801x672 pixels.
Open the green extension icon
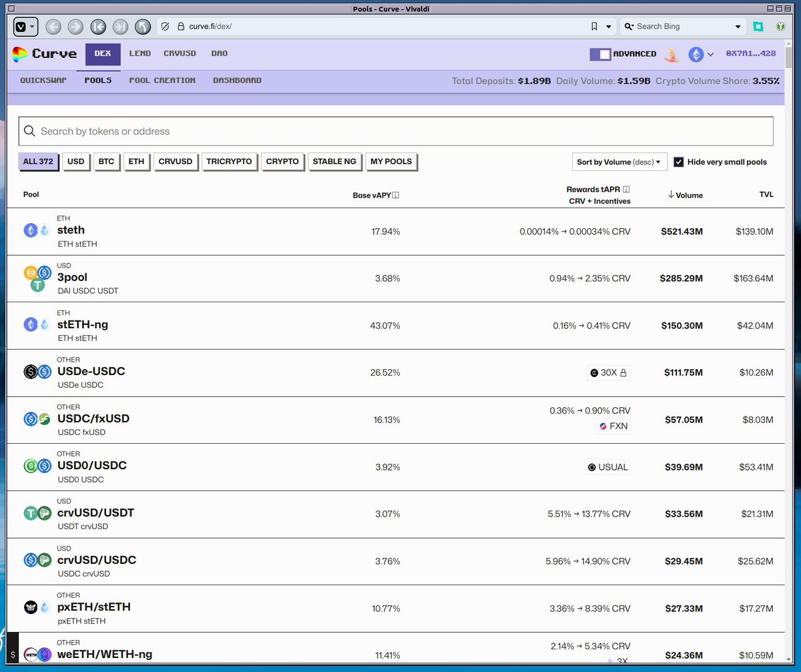[x=780, y=27]
